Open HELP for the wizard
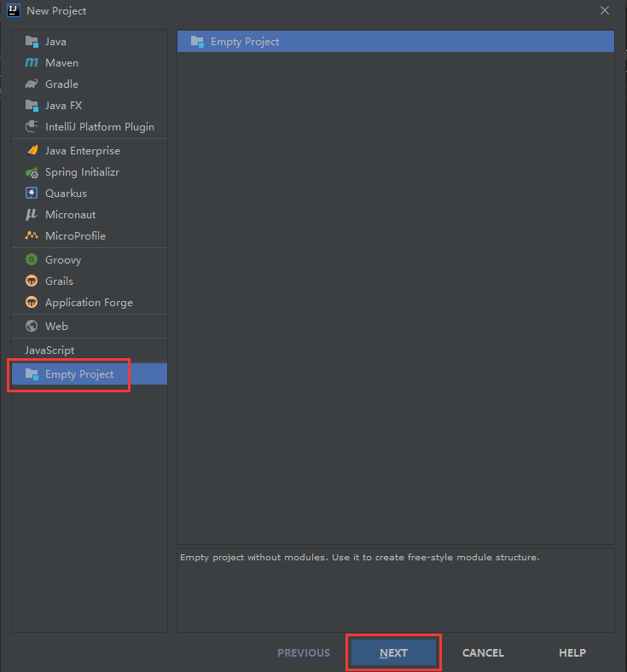 point(572,652)
